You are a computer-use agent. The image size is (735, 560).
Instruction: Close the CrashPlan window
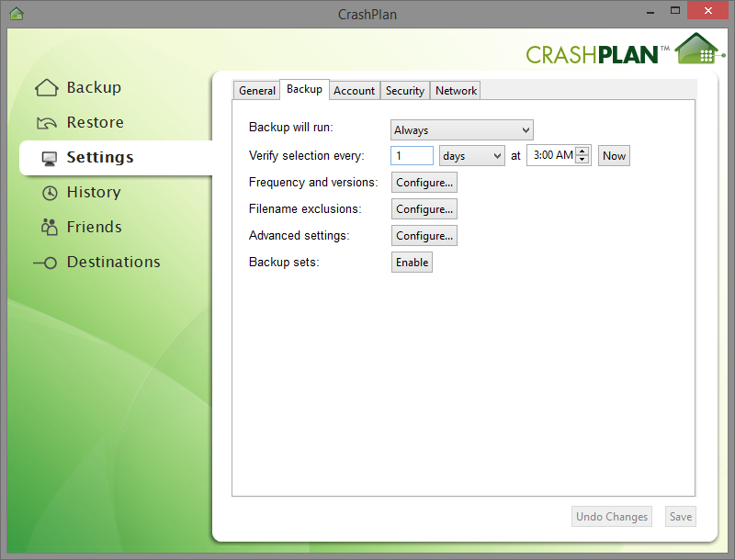[708, 10]
